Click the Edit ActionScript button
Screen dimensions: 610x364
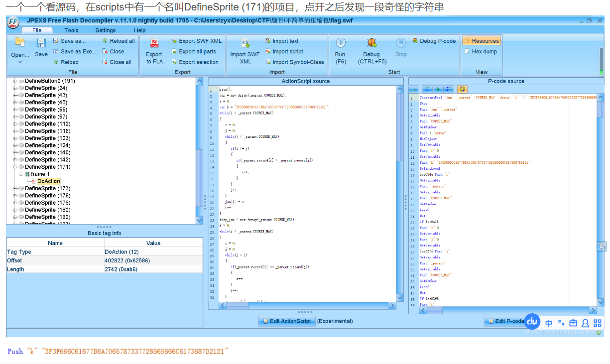click(287, 321)
